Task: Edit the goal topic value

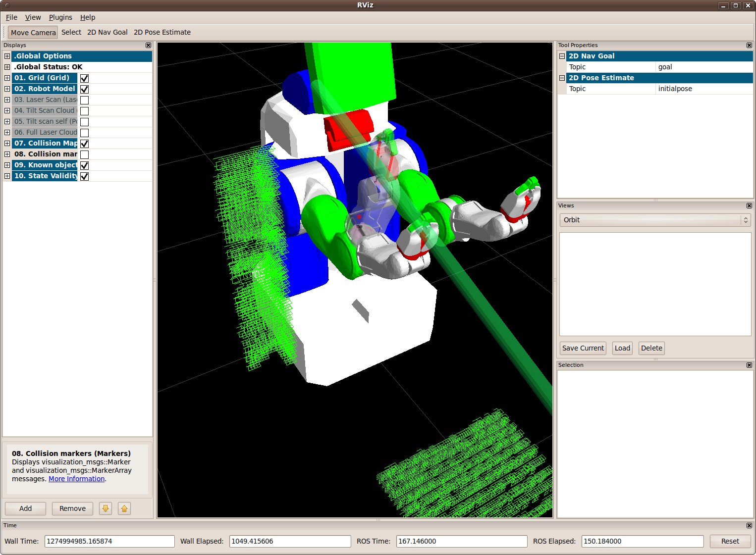Action: coord(704,67)
